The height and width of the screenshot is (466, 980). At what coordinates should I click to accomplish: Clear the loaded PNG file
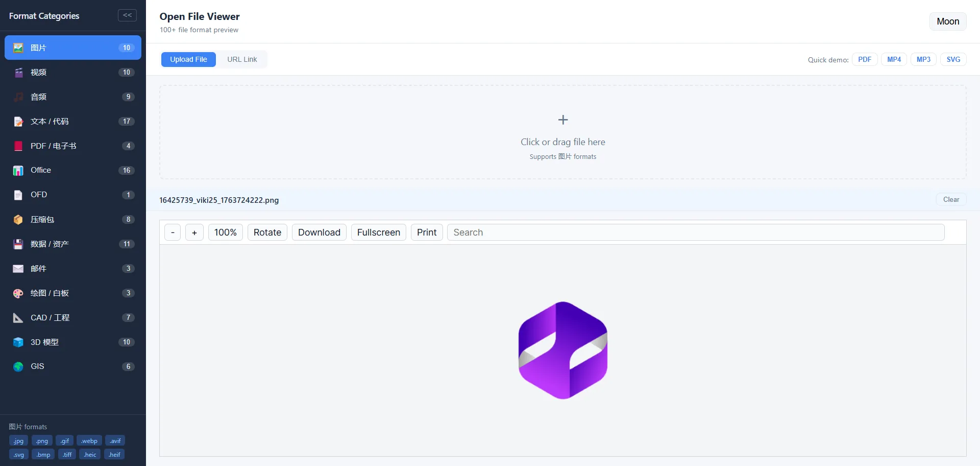click(951, 199)
